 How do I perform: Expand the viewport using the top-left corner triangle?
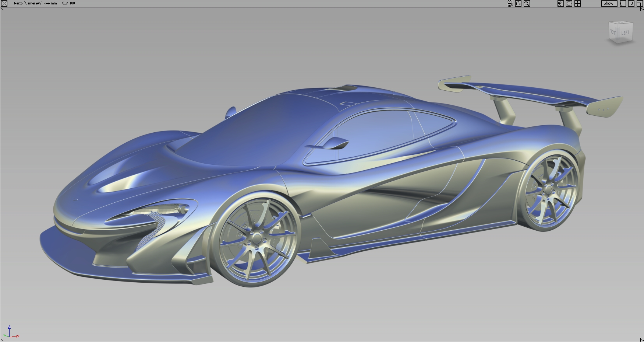click(x=2, y=9)
